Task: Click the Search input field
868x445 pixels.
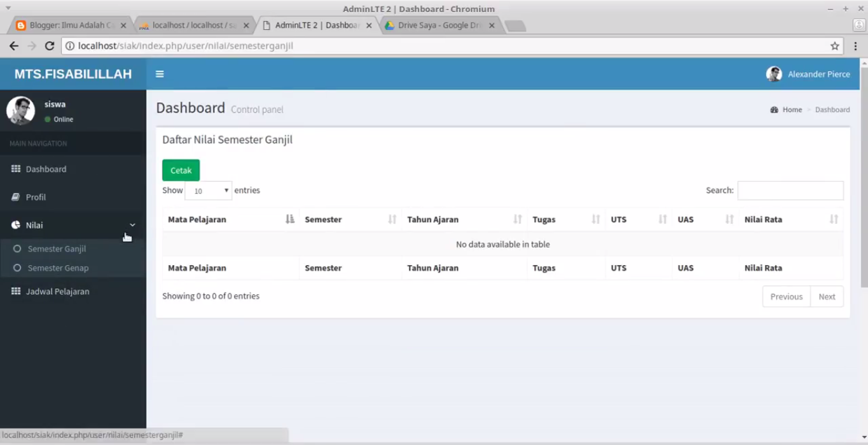Action: 790,191
